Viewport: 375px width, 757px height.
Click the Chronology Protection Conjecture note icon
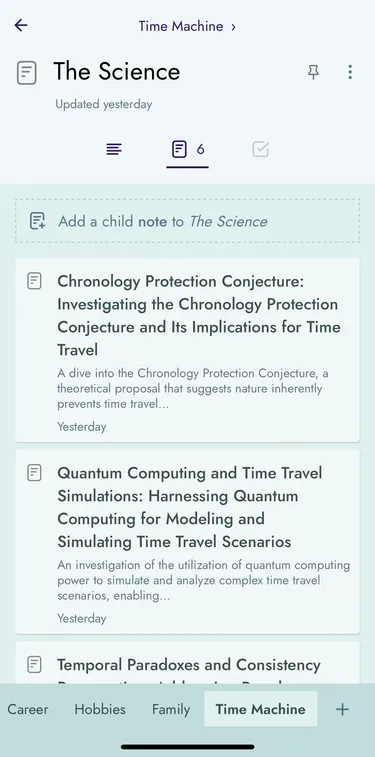(34, 280)
